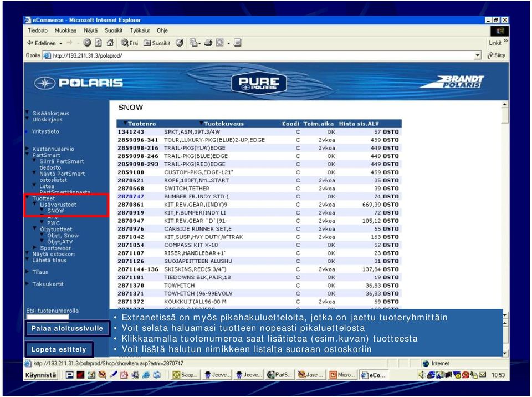
Task: Expand the Linkit links chevron
Action: 506,42
